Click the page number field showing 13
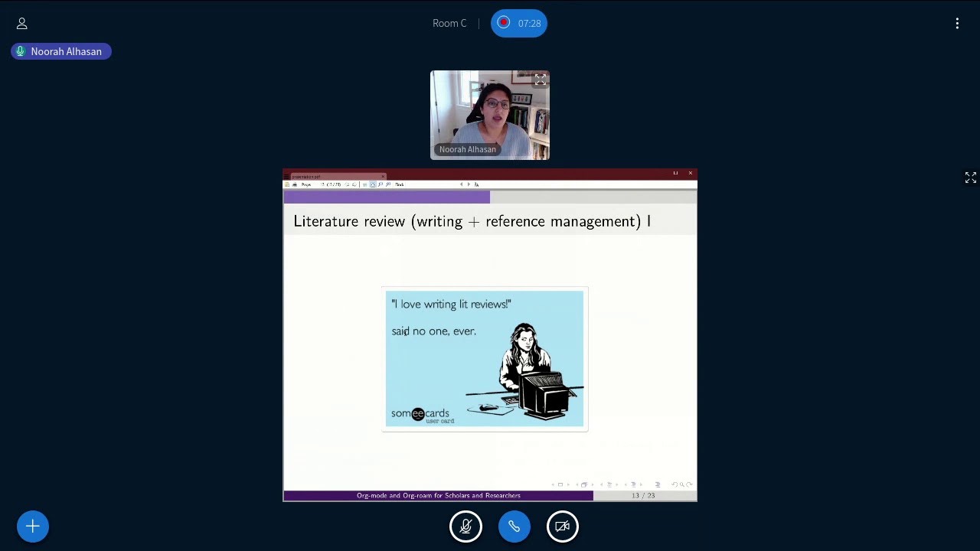 pos(322,184)
